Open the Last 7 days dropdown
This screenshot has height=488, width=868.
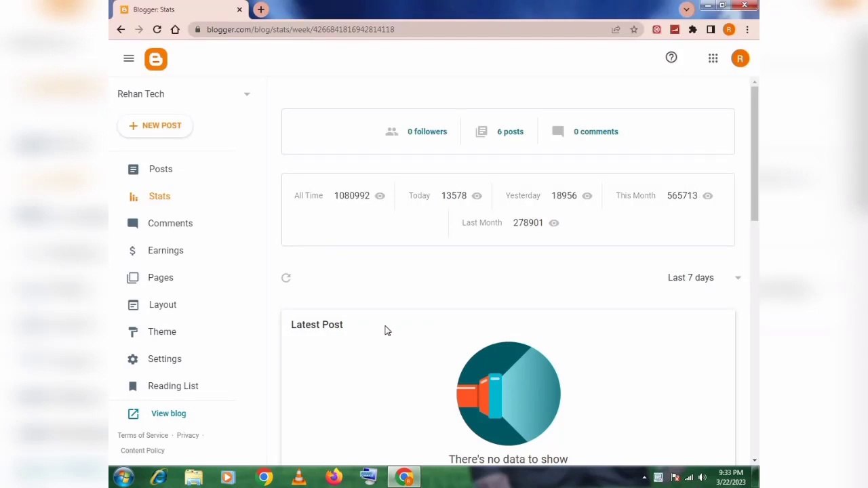pos(705,277)
